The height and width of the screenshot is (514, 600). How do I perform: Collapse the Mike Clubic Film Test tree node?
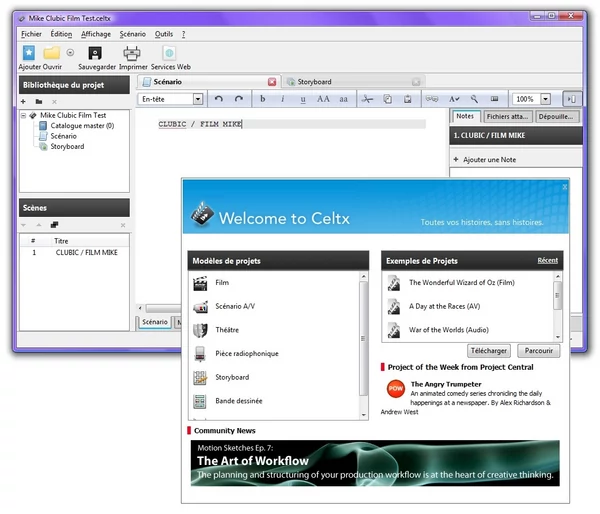(x=23, y=115)
